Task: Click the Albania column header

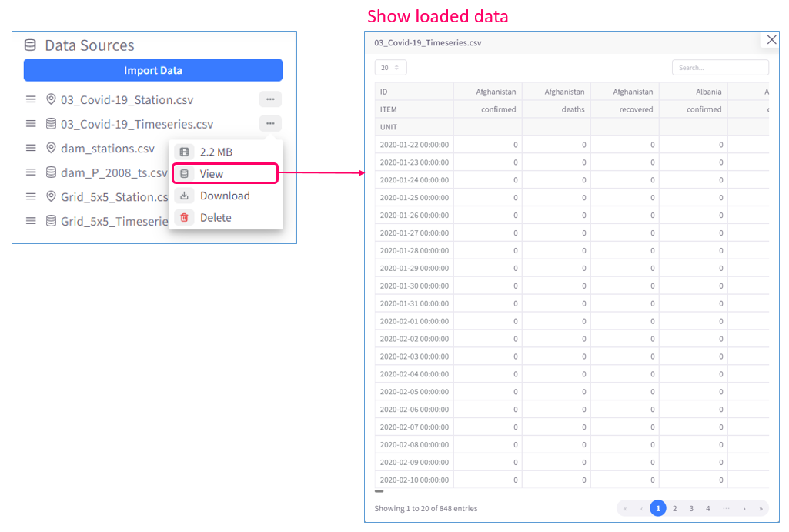Action: coord(694,92)
